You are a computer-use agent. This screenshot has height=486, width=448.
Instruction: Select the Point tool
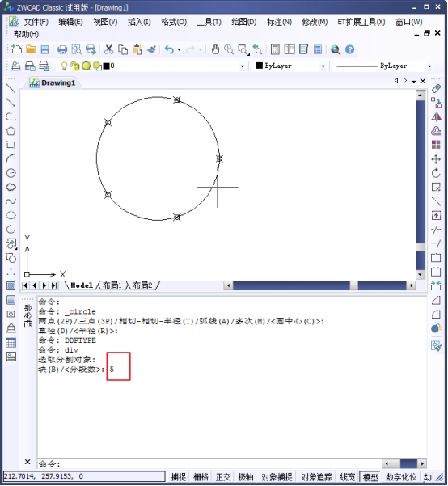tap(11, 272)
